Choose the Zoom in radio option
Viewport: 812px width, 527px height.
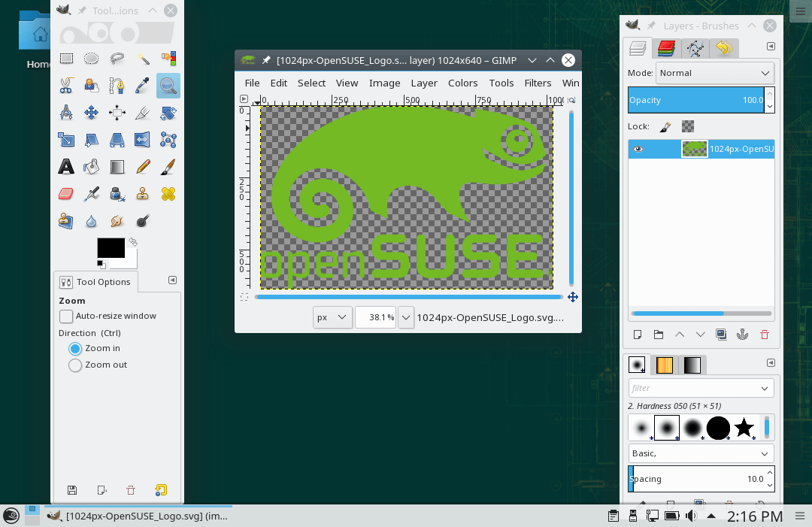[75, 348]
